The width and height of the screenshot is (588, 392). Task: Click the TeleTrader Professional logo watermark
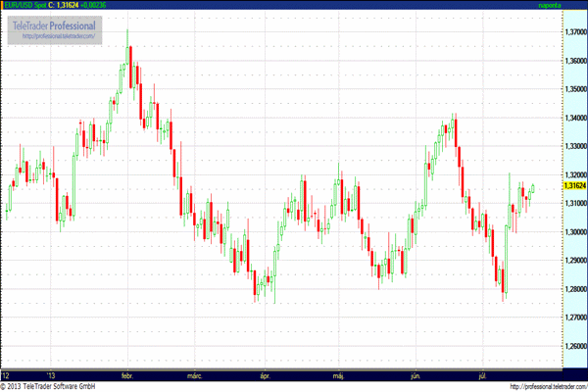tap(57, 24)
